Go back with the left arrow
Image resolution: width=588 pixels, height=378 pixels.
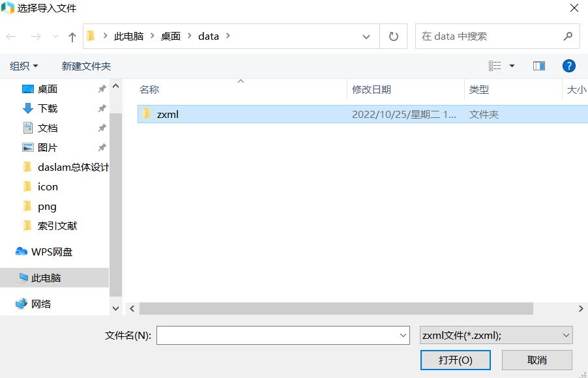tap(11, 36)
